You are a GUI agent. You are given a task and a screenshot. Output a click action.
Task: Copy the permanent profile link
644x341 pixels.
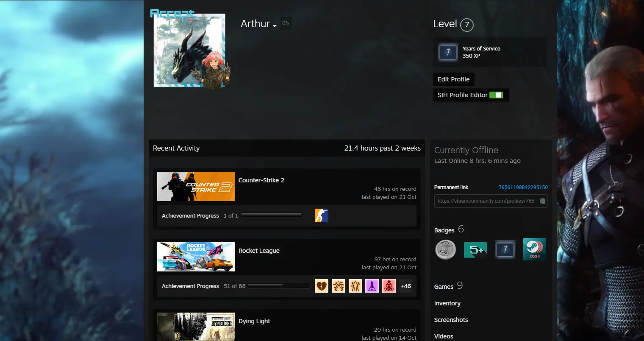click(x=543, y=201)
